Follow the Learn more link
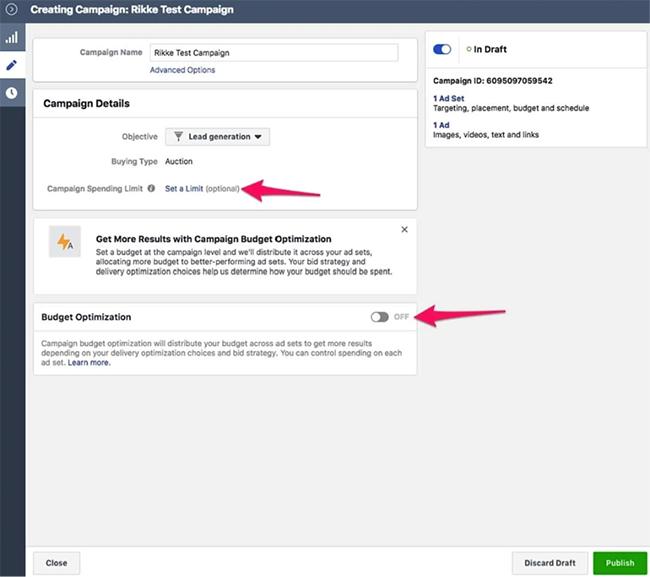650x577 pixels. 89,363
